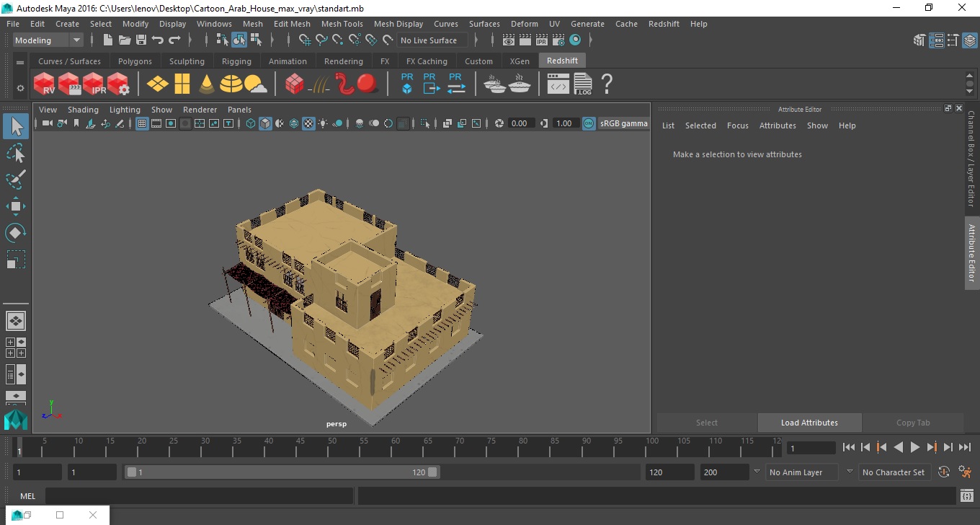This screenshot has height=525, width=980.
Task: Launch Redshift RenderView (RV) shelf icon
Action: pyautogui.click(x=45, y=84)
